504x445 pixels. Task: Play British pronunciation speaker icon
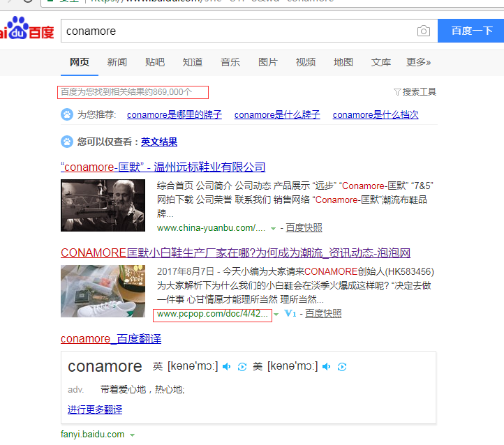pyautogui.click(x=226, y=366)
